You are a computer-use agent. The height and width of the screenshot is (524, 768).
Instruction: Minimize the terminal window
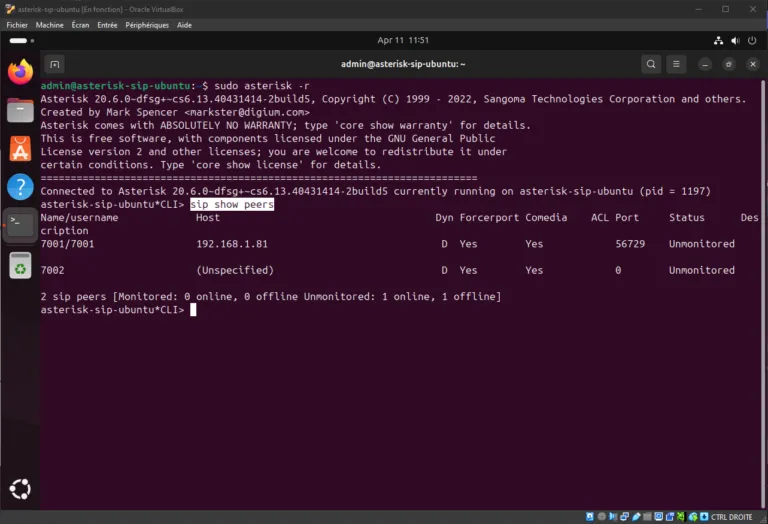pyautogui.click(x=705, y=64)
